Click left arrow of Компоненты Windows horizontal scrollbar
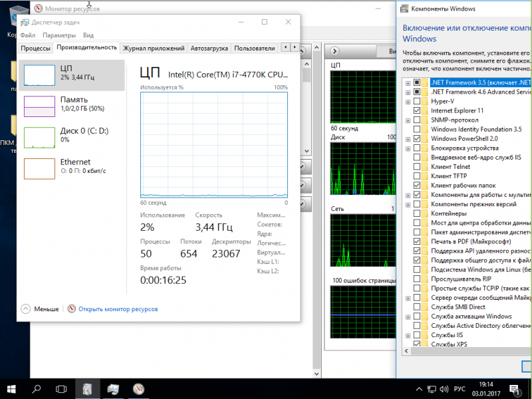This screenshot has width=532, height=399. [406, 351]
